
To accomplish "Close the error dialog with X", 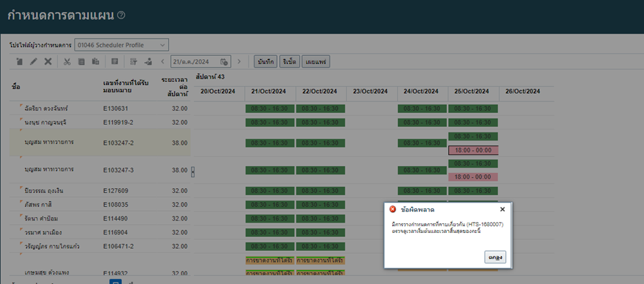I will click(502, 209).
